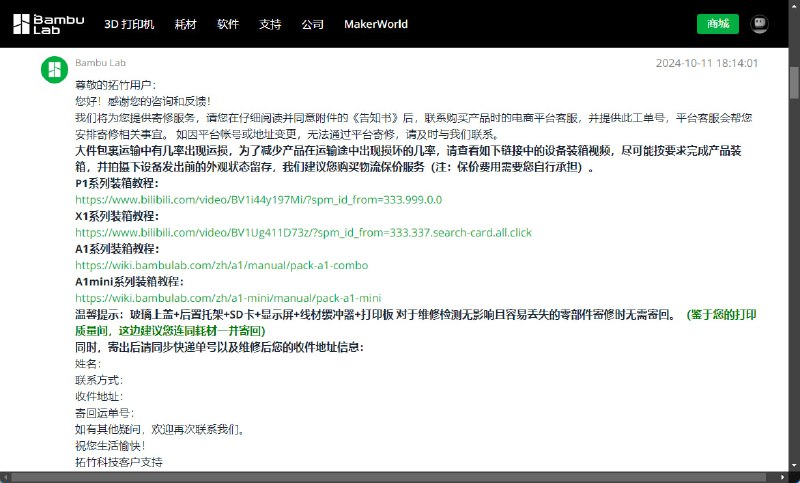This screenshot has width=800, height=483.
Task: Click the closing line 祝您生活愉快
Action: (110, 446)
